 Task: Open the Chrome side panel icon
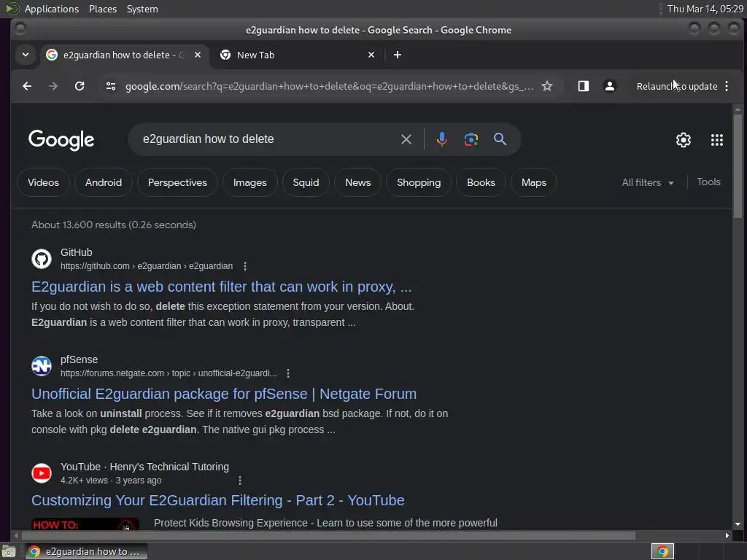583,86
